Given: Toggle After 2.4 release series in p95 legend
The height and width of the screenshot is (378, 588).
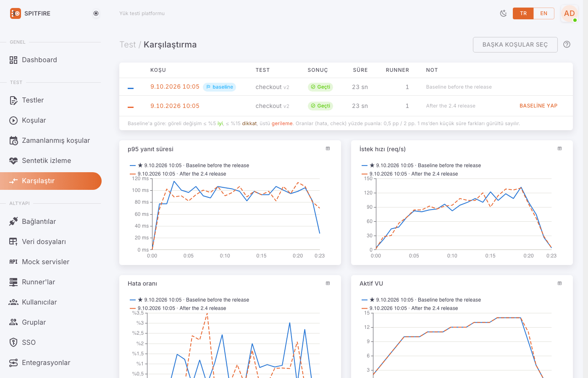Looking at the screenshot, I should click(x=178, y=174).
